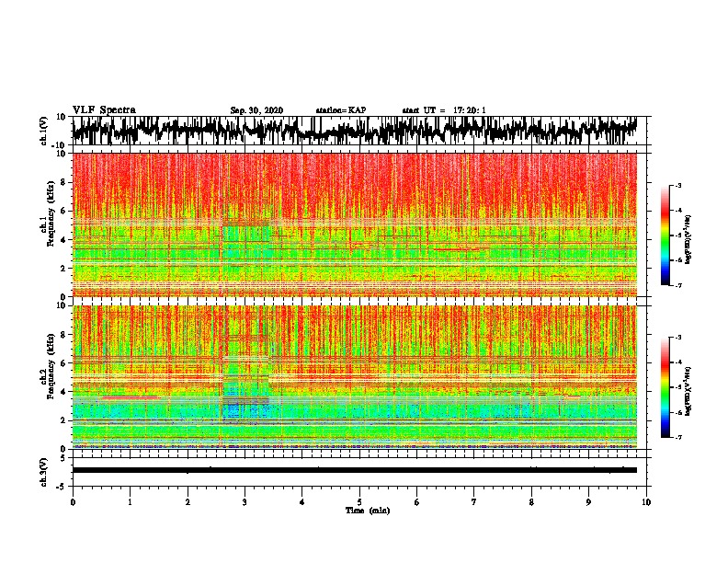This screenshot has height=563, width=728.
Task: Click inside the ch.1 spectrogram panel
Action: [354, 224]
